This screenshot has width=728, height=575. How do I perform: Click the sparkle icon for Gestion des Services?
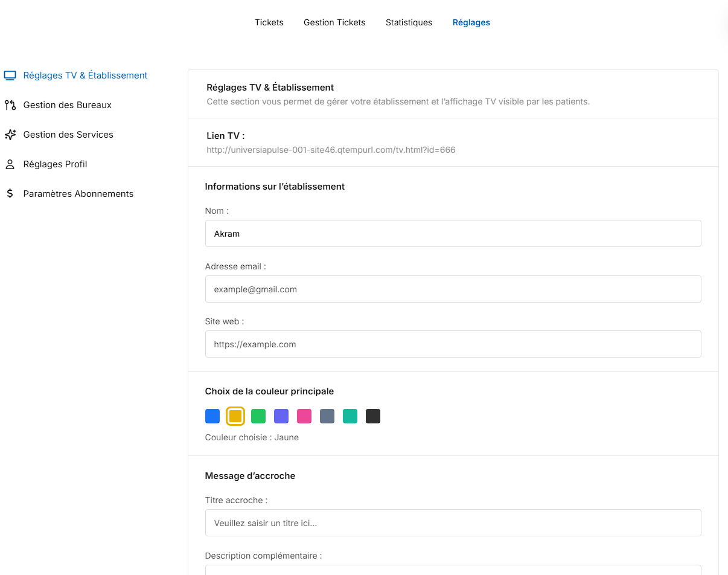click(x=10, y=135)
